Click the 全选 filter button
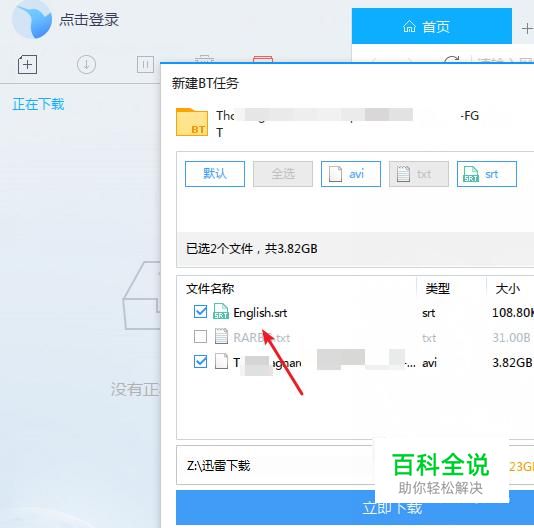This screenshot has width=534, height=528. click(283, 174)
